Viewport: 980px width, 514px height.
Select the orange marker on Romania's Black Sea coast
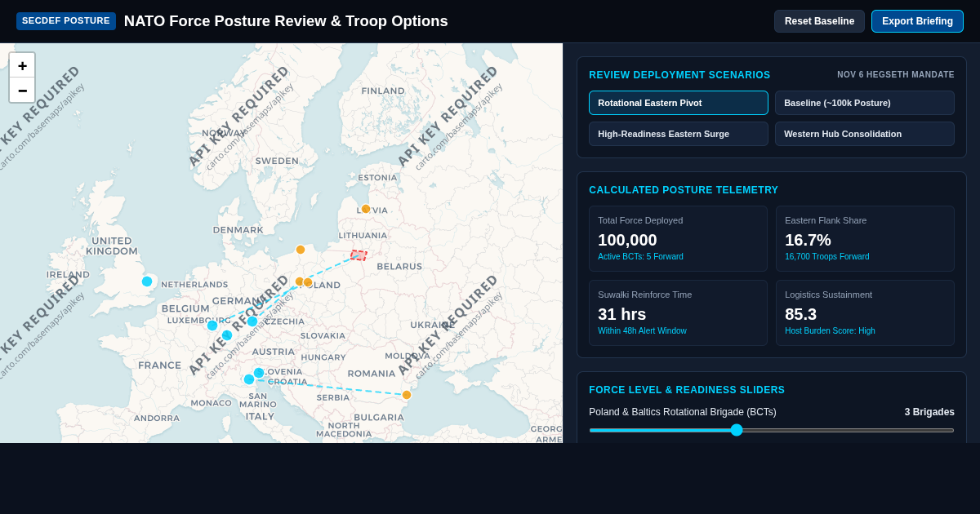click(x=407, y=395)
